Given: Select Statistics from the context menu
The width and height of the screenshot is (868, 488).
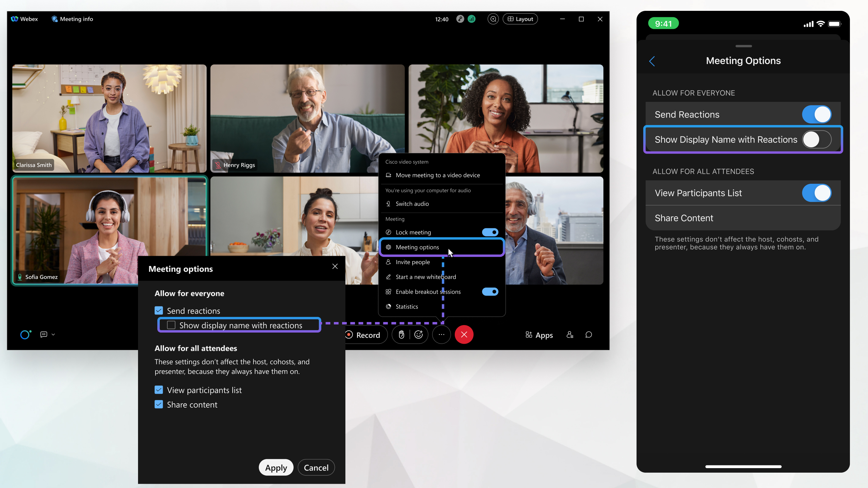Looking at the screenshot, I should click(x=407, y=306).
